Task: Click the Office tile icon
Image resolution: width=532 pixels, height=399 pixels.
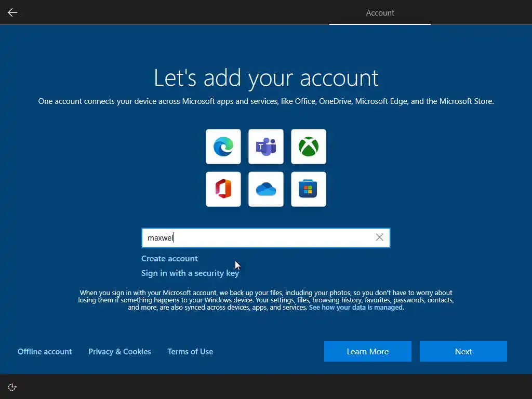Action: pyautogui.click(x=223, y=189)
